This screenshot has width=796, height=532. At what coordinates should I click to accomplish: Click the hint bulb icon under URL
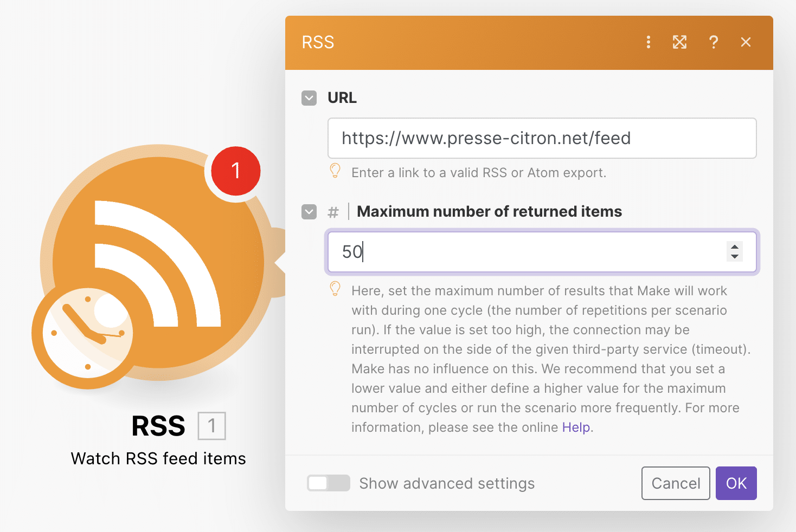pyautogui.click(x=336, y=171)
